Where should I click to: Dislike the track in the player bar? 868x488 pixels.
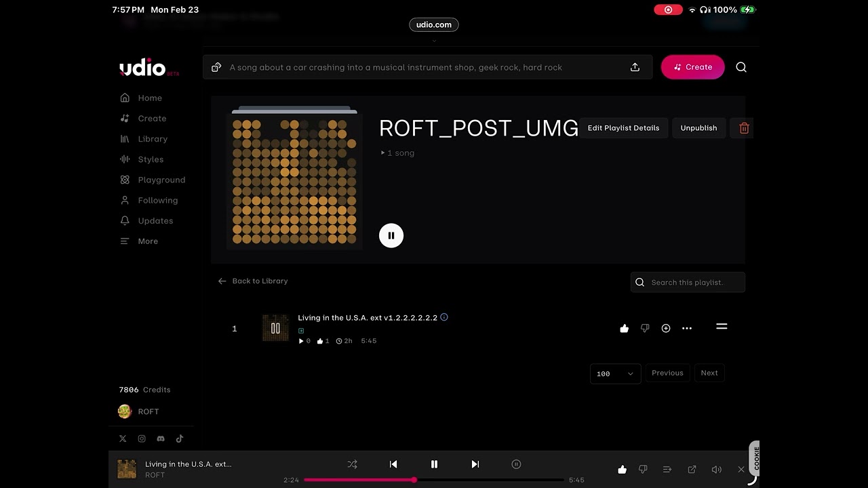pyautogui.click(x=643, y=469)
